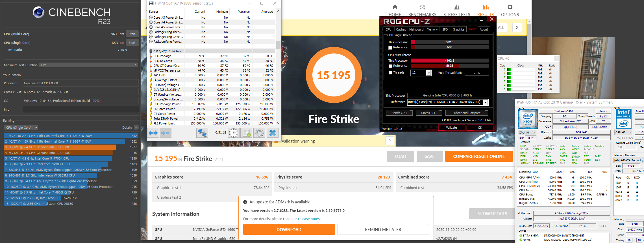Screen dimensions: 644x243
Task: Click the HWiNFO shrink layout arrows icon
Action: click(x=165, y=133)
